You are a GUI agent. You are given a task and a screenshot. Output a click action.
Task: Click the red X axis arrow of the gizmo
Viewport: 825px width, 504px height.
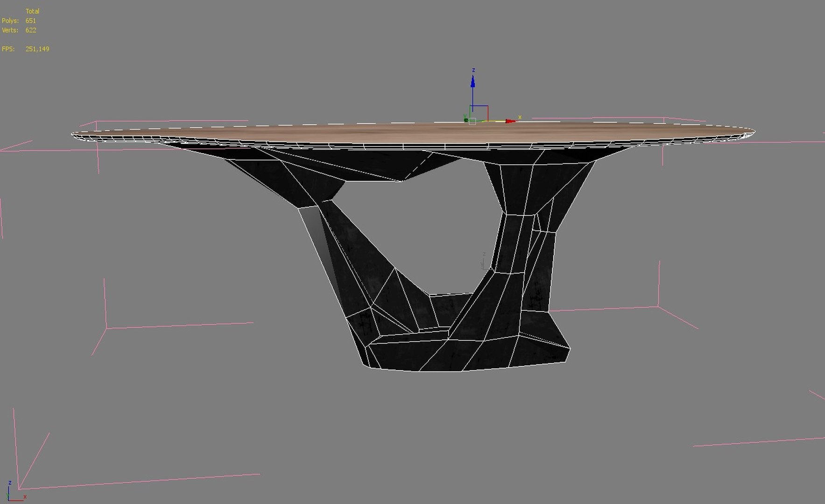tap(511, 121)
